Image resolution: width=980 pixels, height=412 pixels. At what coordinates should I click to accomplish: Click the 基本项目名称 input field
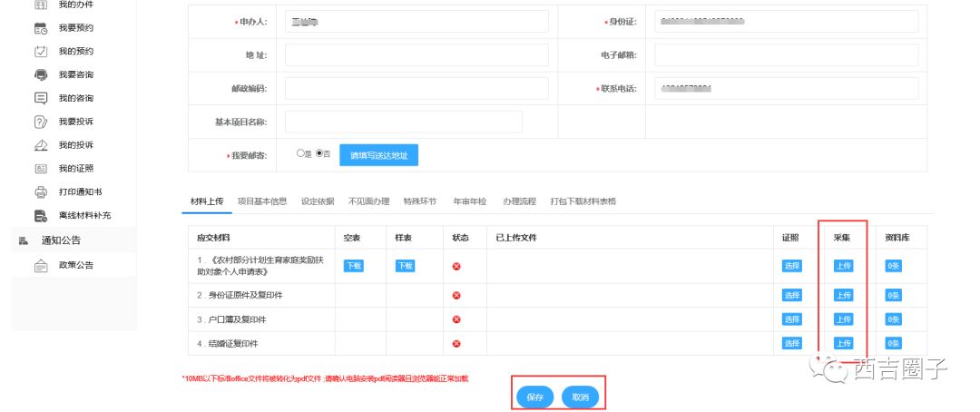pos(404,122)
